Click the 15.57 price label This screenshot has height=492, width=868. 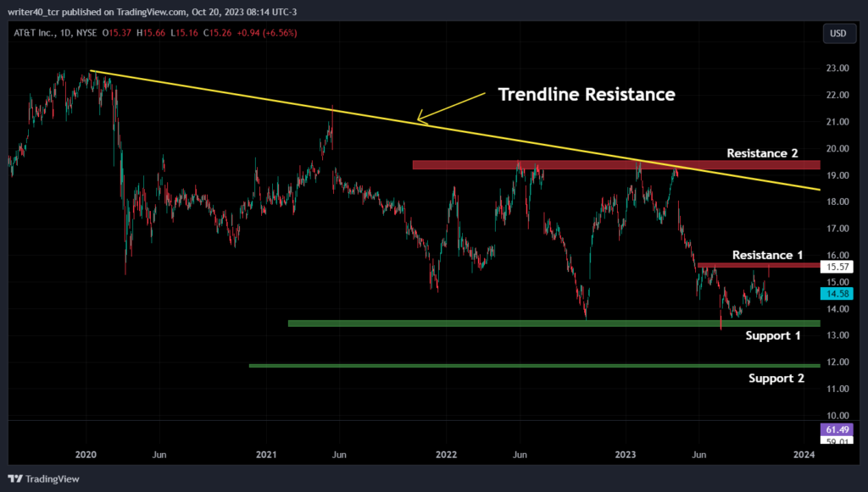pyautogui.click(x=837, y=267)
